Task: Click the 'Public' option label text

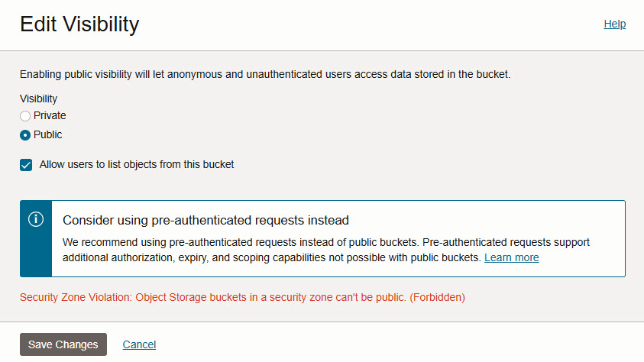Action: [x=47, y=134]
